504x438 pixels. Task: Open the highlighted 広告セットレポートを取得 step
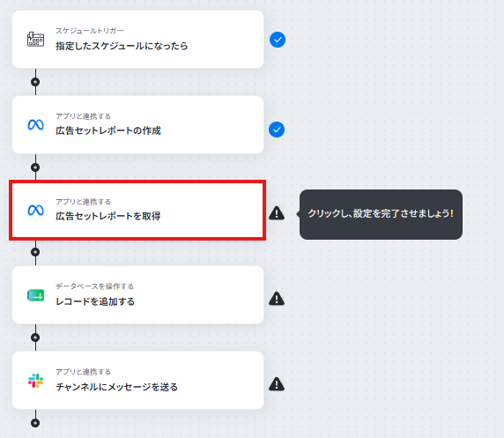[137, 211]
